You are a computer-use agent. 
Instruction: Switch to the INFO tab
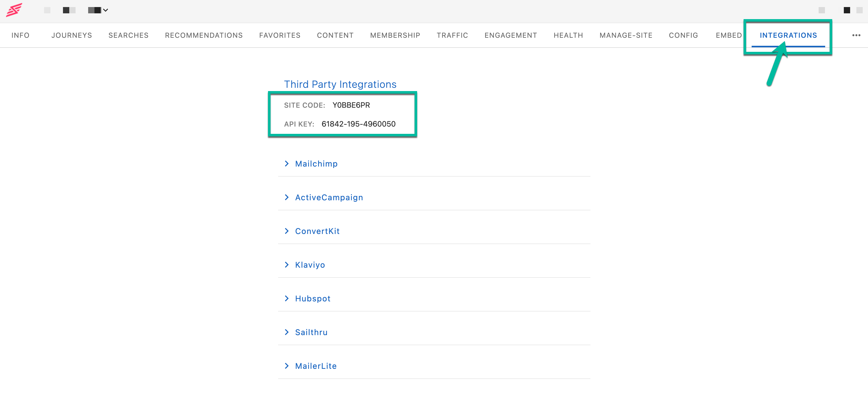pyautogui.click(x=21, y=35)
